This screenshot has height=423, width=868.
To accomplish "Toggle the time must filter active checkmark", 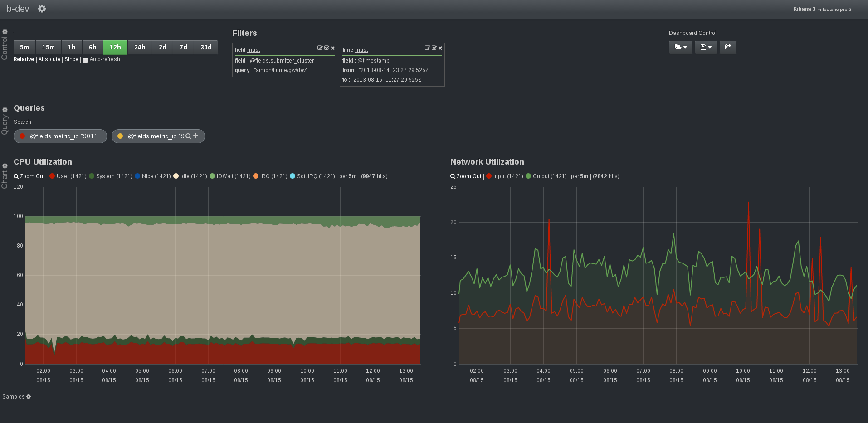I will point(434,48).
